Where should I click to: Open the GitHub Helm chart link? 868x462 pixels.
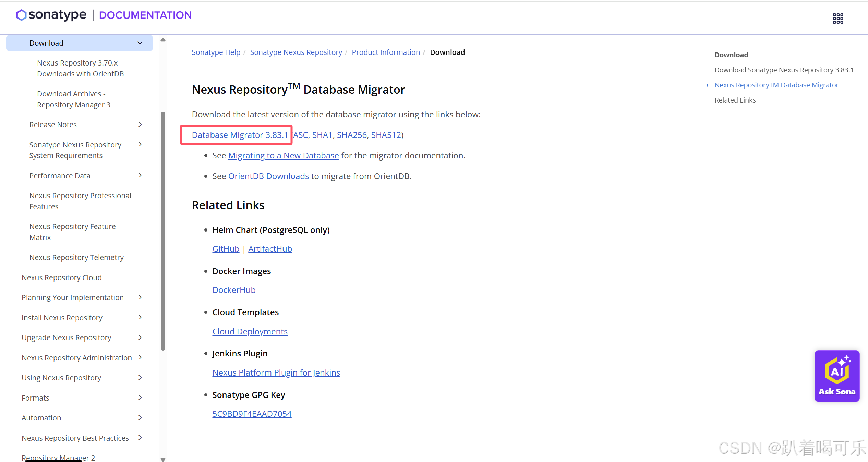click(x=226, y=249)
